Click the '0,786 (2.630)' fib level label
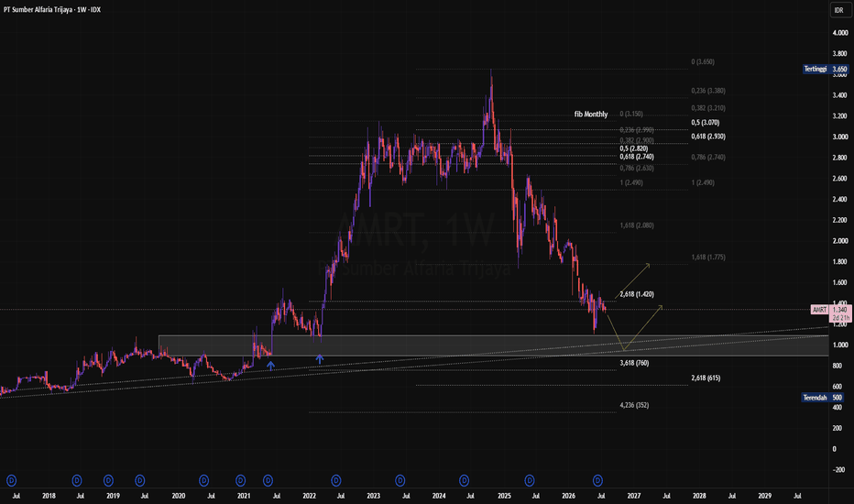Image resolution: width=854 pixels, height=504 pixels. [637, 168]
